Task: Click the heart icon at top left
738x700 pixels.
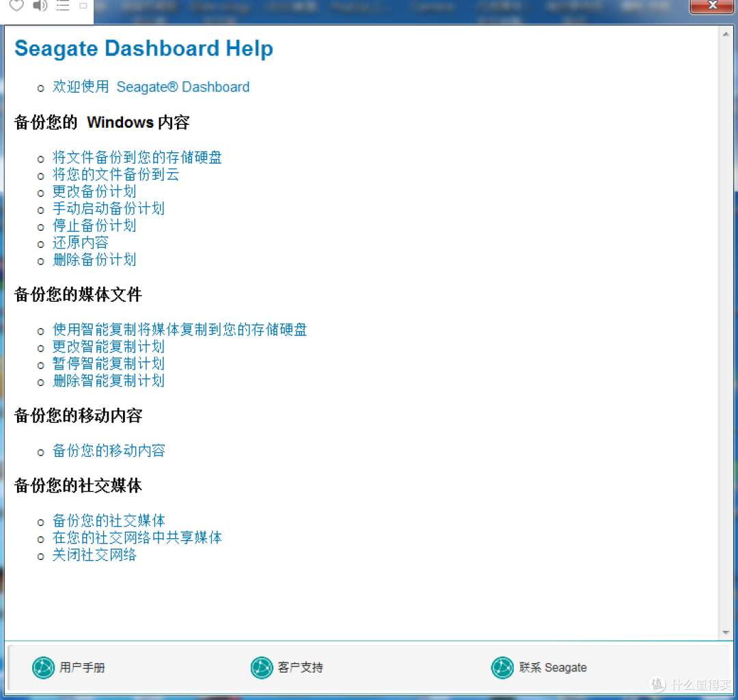Action: pos(16,5)
